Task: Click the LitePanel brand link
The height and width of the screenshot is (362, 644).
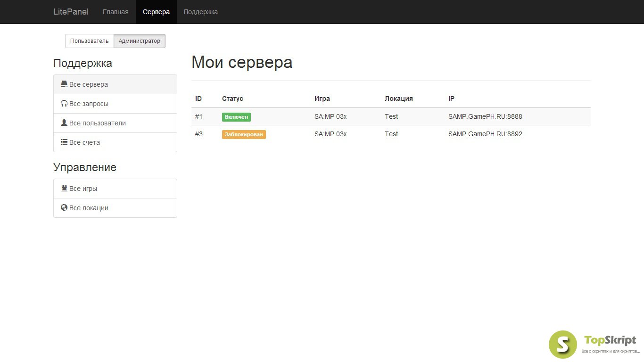Action: [71, 12]
